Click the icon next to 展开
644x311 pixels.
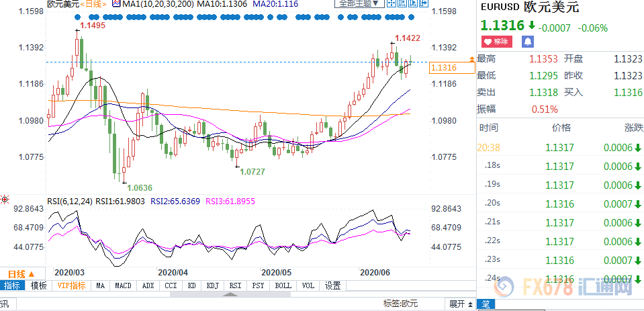click(x=469, y=304)
